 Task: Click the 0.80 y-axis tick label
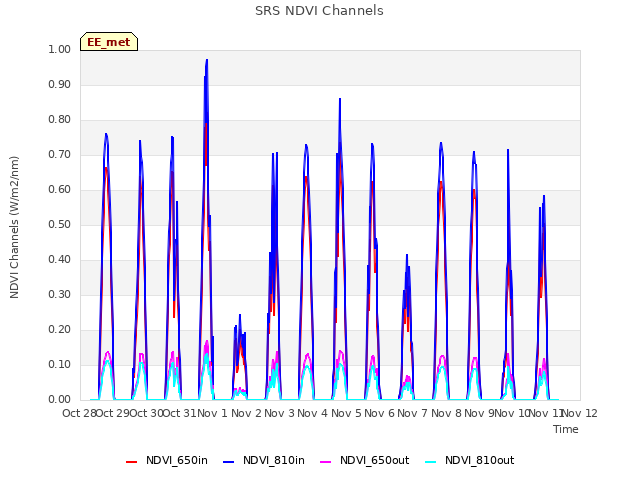(60, 120)
